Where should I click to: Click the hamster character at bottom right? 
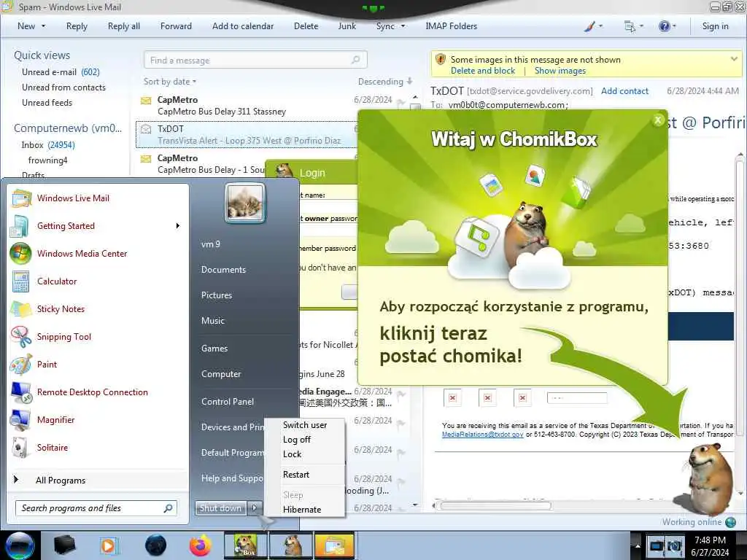tap(709, 478)
